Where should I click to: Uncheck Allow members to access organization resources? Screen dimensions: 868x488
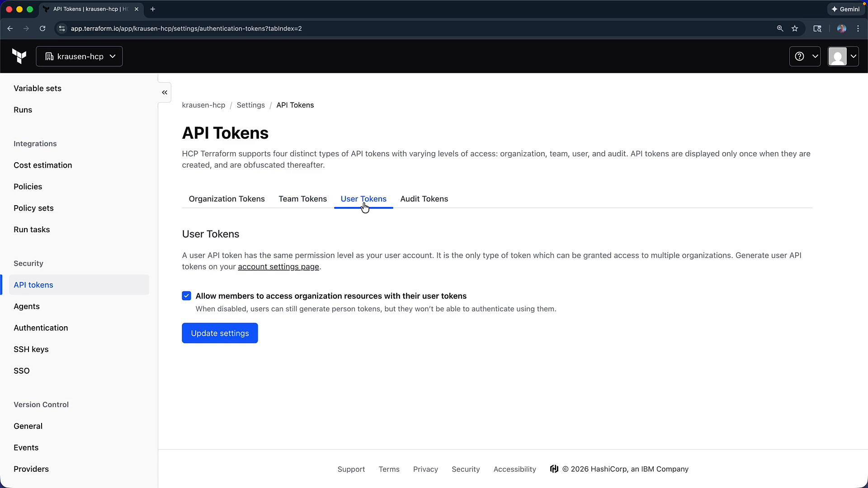tap(186, 296)
